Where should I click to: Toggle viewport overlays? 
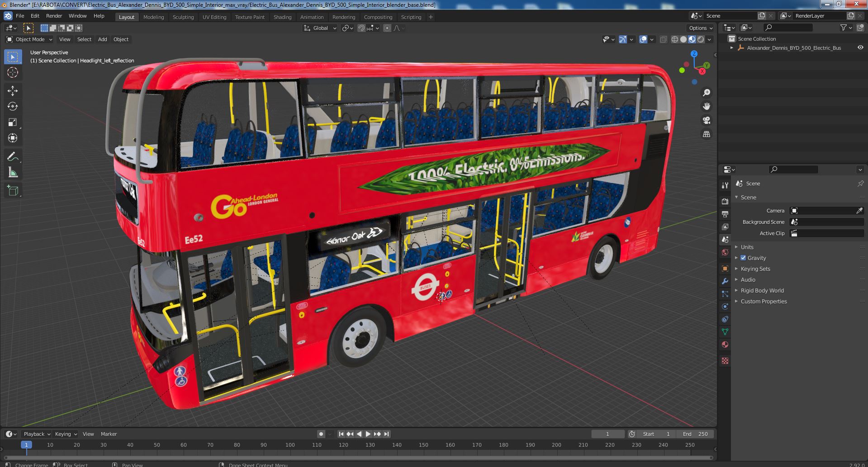[x=643, y=39]
